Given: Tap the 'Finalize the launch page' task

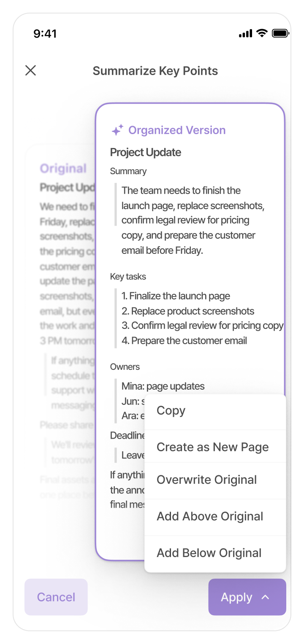Looking at the screenshot, I should tap(176, 296).
